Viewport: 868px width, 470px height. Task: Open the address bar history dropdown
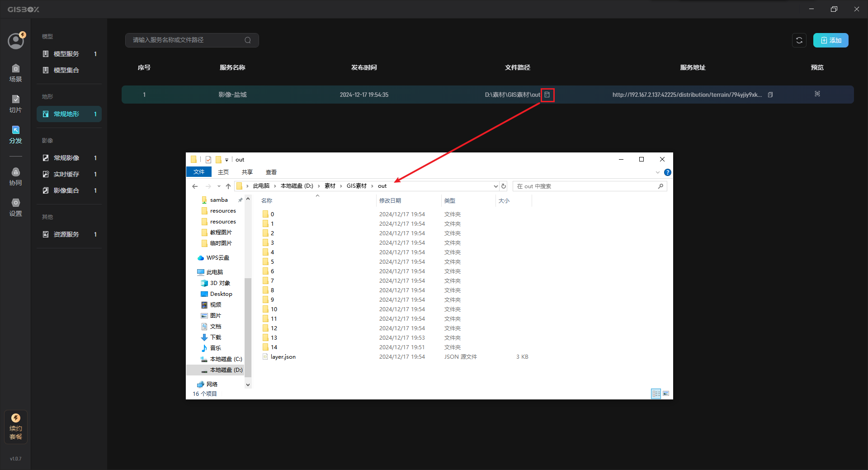(x=495, y=186)
